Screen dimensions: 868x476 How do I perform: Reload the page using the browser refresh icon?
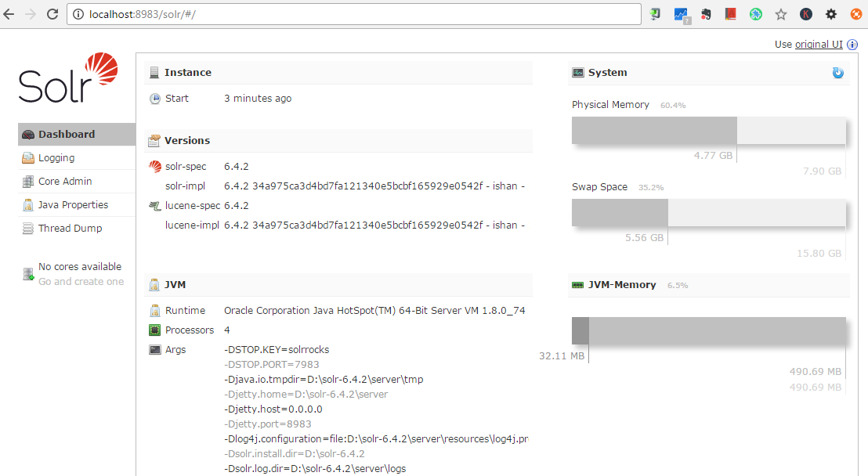tap(52, 13)
